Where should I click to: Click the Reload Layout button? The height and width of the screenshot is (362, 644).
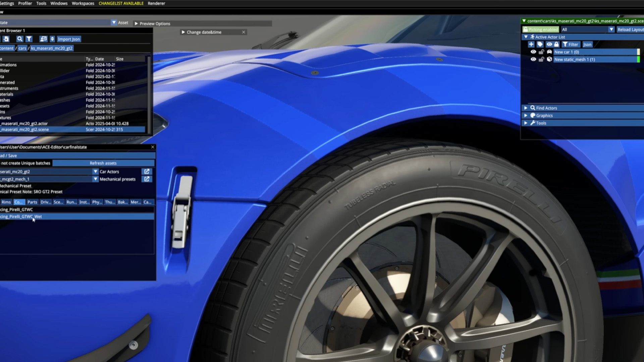[x=630, y=29]
